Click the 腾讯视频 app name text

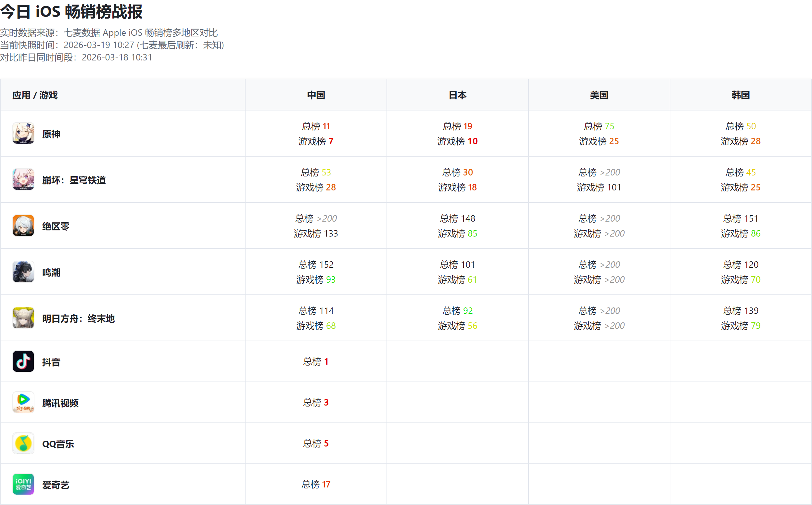click(60, 403)
